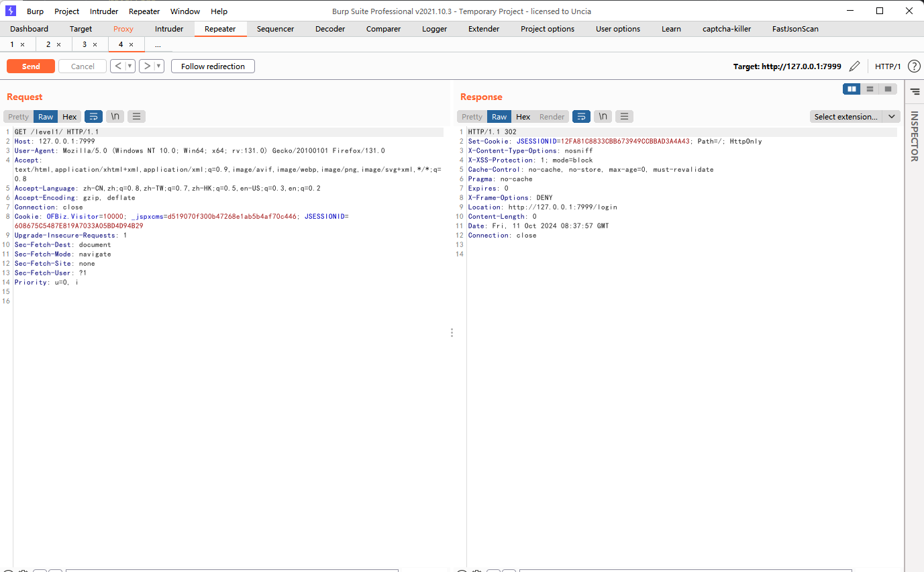Select Raw view in Response panel
The image size is (924, 572).
coord(499,117)
